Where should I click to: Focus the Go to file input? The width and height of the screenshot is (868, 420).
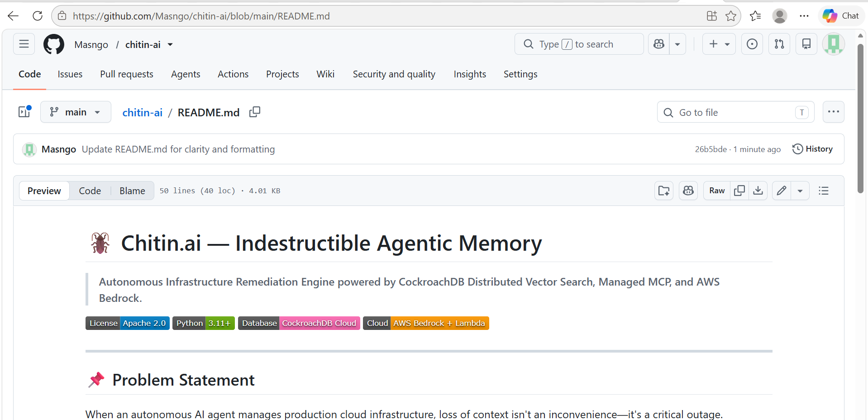(735, 112)
